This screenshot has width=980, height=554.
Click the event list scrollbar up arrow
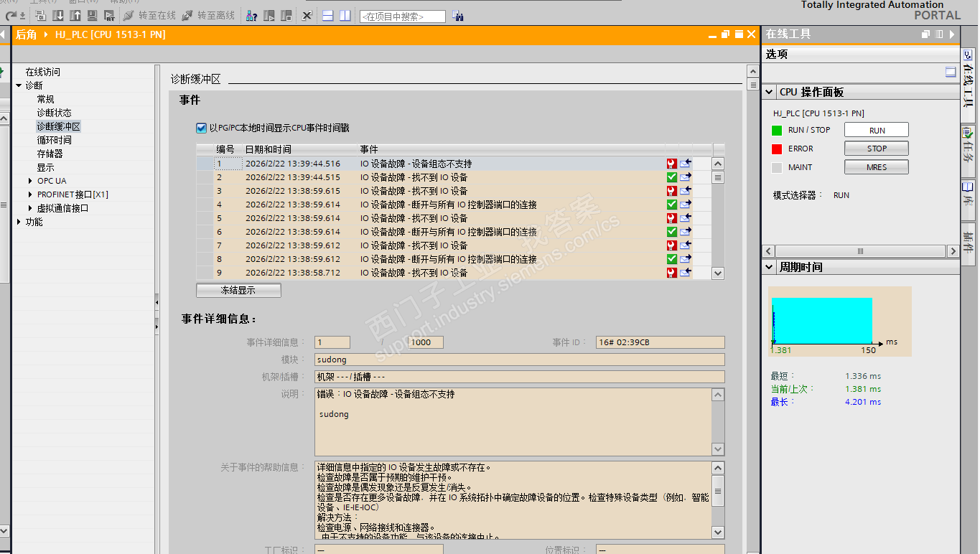point(718,164)
